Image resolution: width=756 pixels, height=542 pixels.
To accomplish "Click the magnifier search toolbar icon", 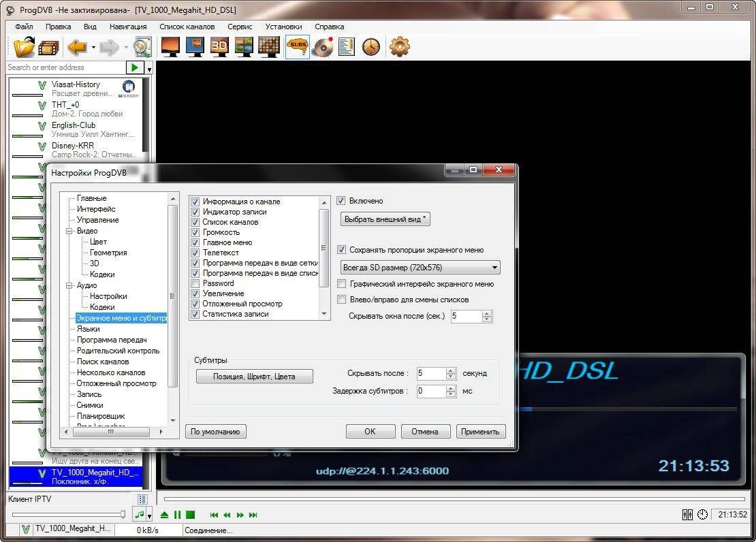I will 142,47.
